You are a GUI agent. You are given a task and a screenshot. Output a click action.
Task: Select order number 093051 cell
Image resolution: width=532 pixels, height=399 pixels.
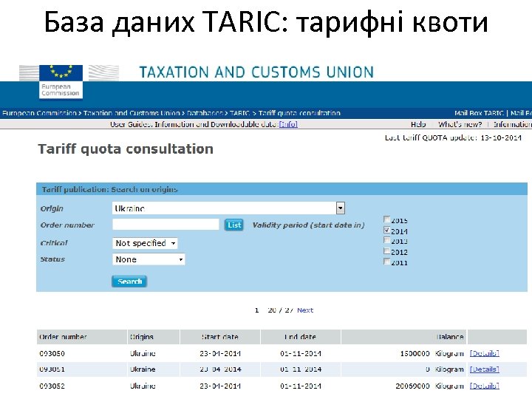point(52,369)
